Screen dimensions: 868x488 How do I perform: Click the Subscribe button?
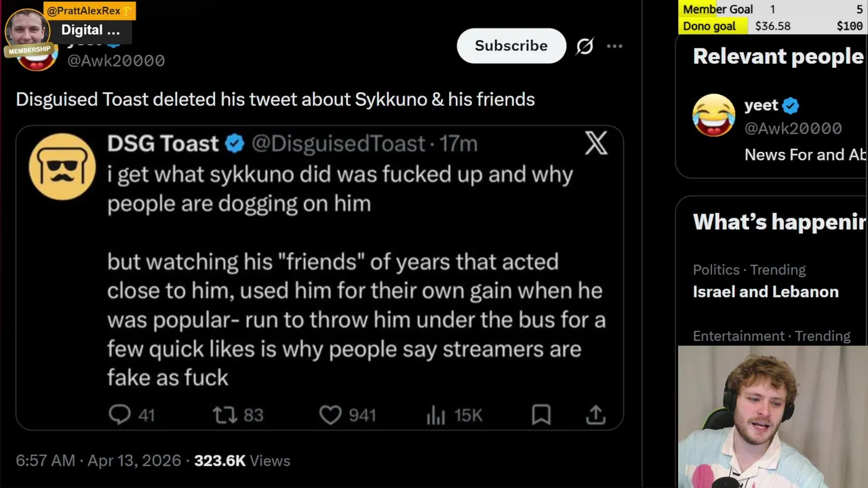point(511,45)
